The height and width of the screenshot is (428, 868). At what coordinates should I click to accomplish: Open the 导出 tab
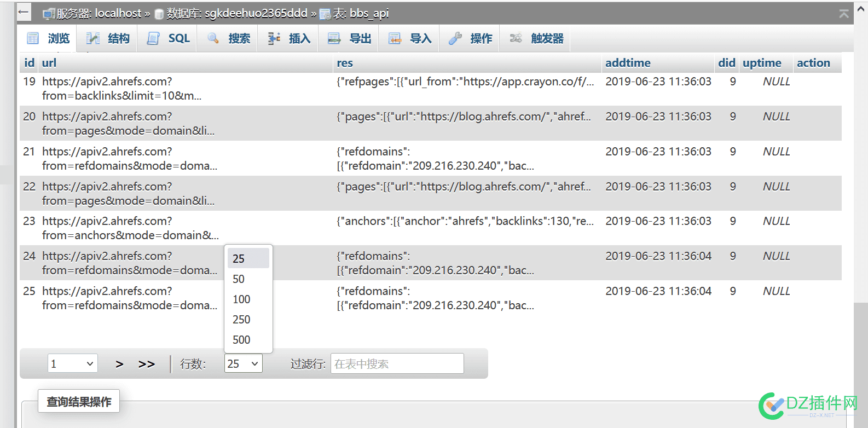[x=349, y=38]
